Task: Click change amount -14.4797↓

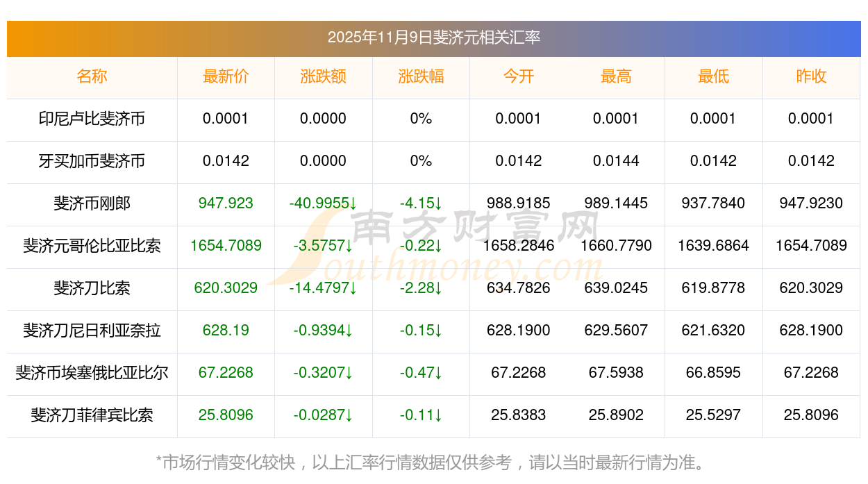Action: tap(323, 288)
